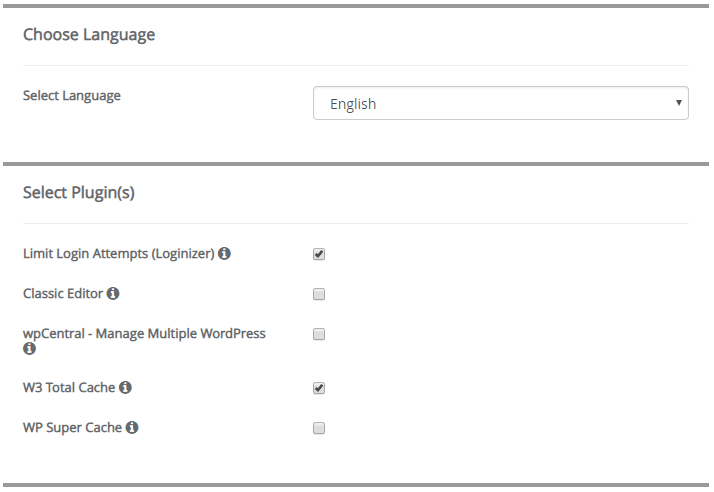Enable the WP Super Cache checkbox
This screenshot has width=714, height=492.
[x=319, y=428]
